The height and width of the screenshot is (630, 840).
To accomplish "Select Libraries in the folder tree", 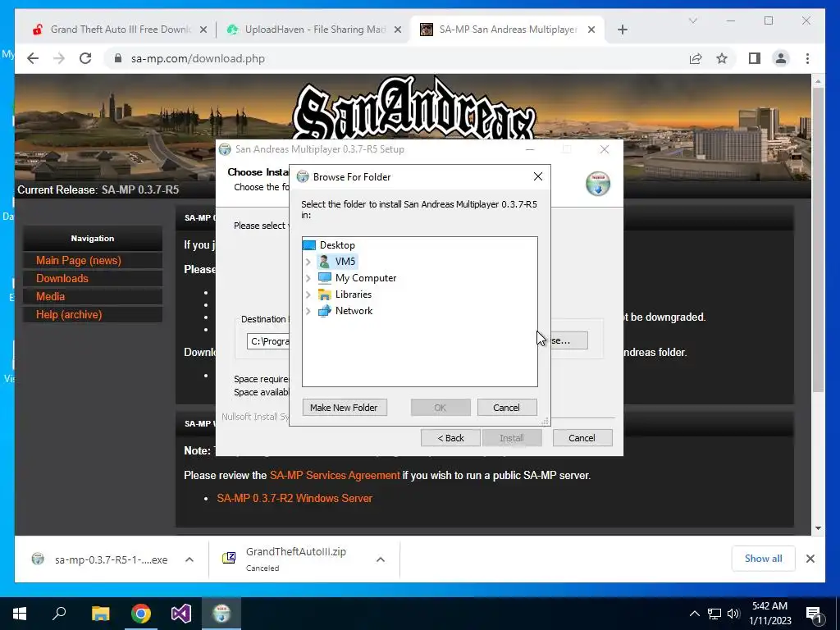I will pos(353,294).
